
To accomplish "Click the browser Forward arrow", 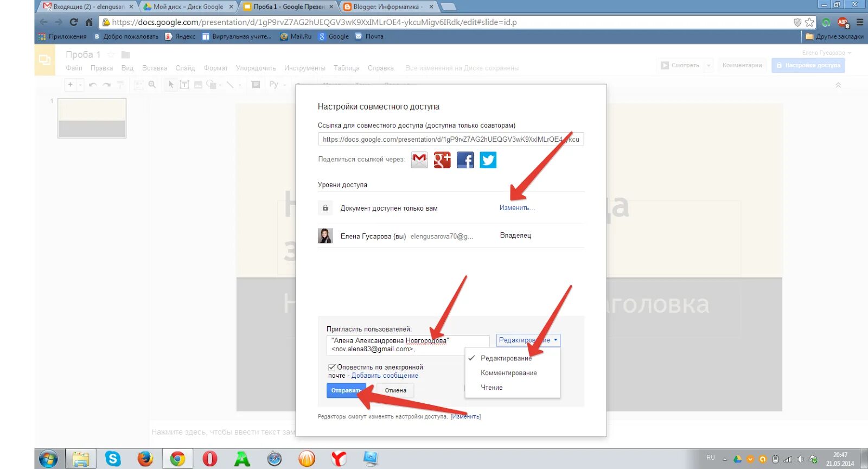I will tap(59, 22).
